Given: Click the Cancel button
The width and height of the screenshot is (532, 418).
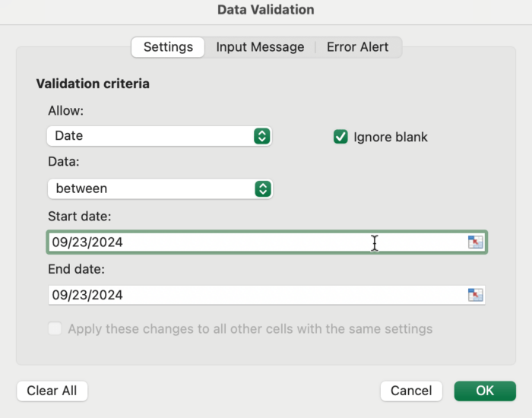Looking at the screenshot, I should click(411, 391).
